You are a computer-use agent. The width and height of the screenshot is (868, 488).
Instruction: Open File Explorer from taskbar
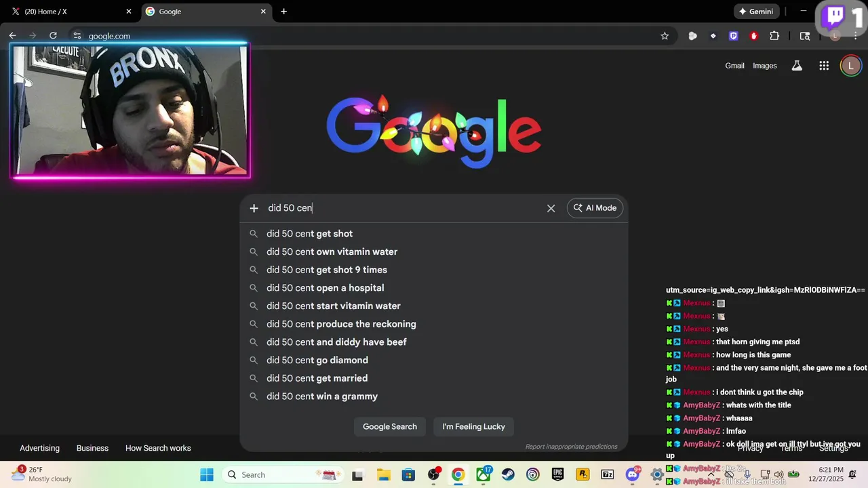(x=383, y=474)
